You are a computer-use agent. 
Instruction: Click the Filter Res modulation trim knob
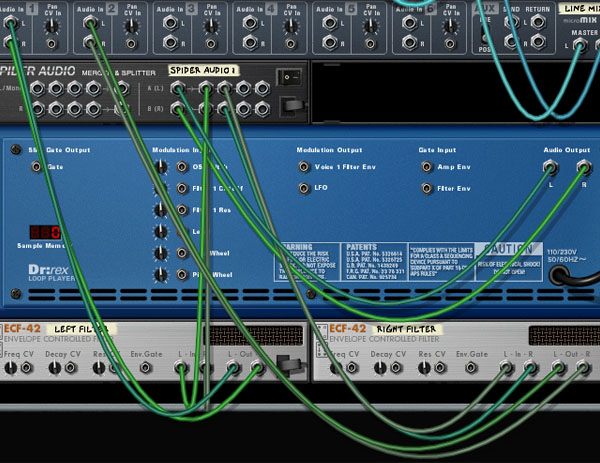tap(161, 210)
